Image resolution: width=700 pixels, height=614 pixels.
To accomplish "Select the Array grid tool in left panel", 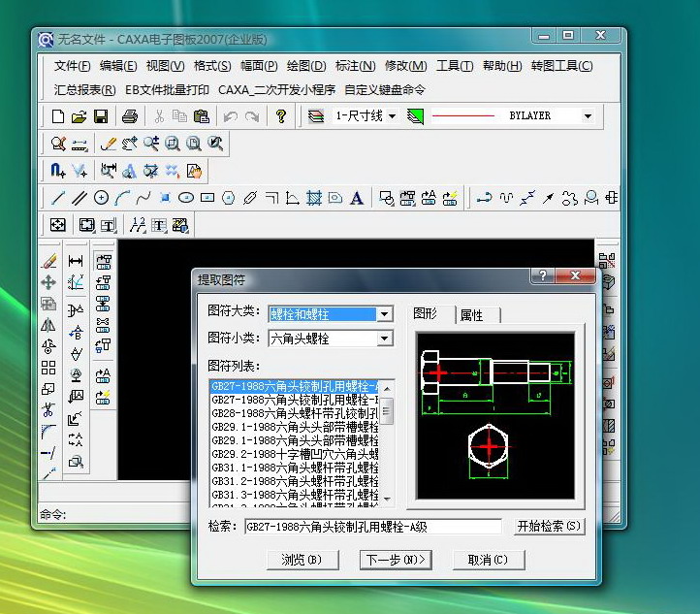I will 48,368.
